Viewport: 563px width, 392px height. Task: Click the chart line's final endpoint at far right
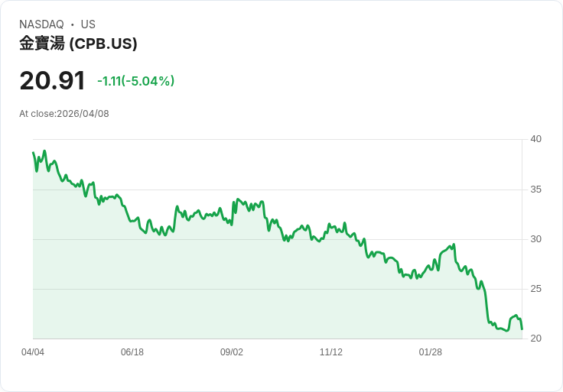click(522, 329)
